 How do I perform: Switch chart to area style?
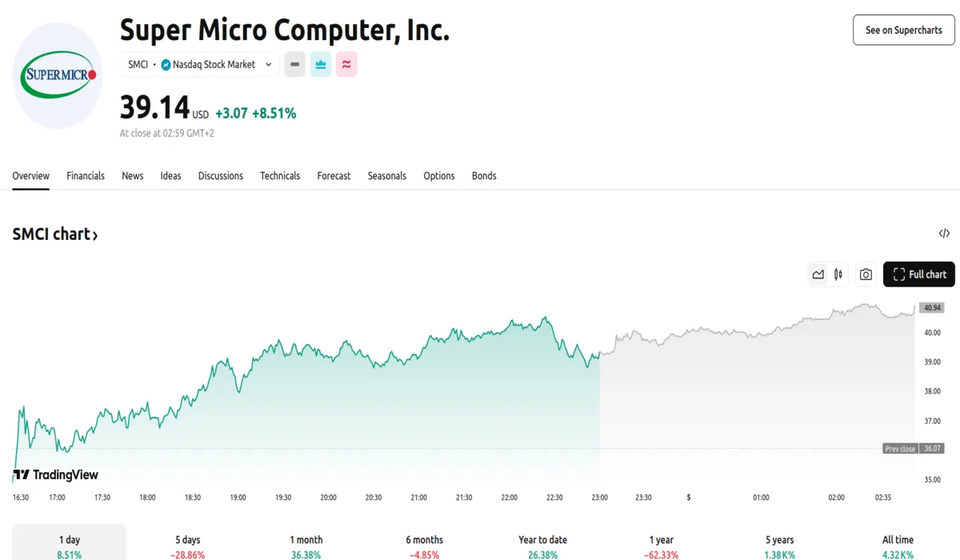(818, 274)
